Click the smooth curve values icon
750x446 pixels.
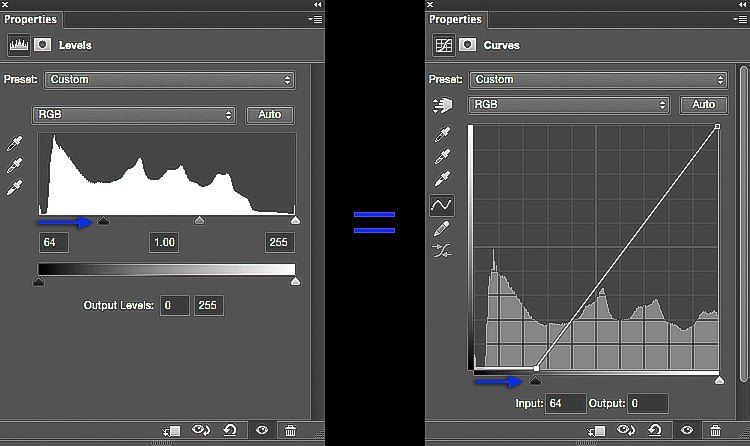click(x=441, y=250)
